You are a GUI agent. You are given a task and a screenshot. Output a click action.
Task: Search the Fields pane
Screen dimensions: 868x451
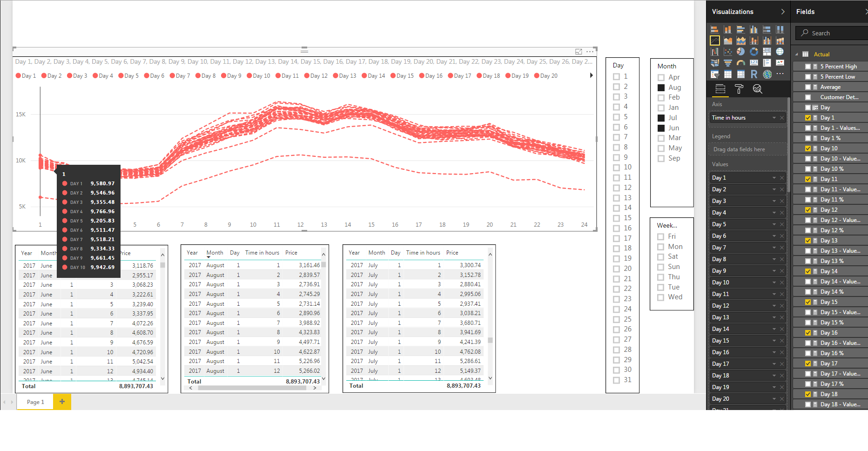pyautogui.click(x=832, y=33)
